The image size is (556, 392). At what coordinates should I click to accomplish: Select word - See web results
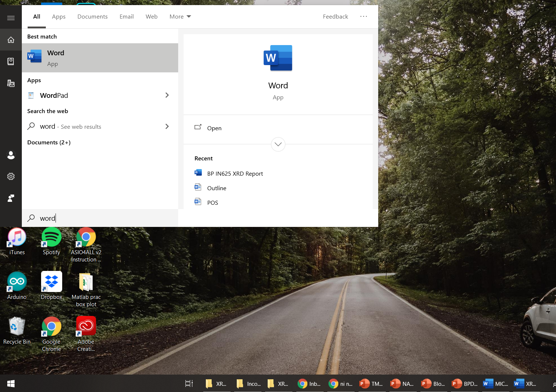click(100, 127)
